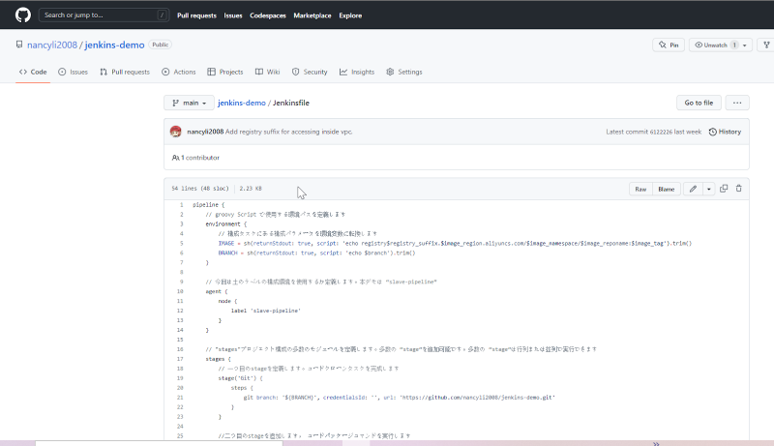Image resolution: width=774 pixels, height=446 pixels.
Task: Switch to the Issues tab
Action: [73, 72]
